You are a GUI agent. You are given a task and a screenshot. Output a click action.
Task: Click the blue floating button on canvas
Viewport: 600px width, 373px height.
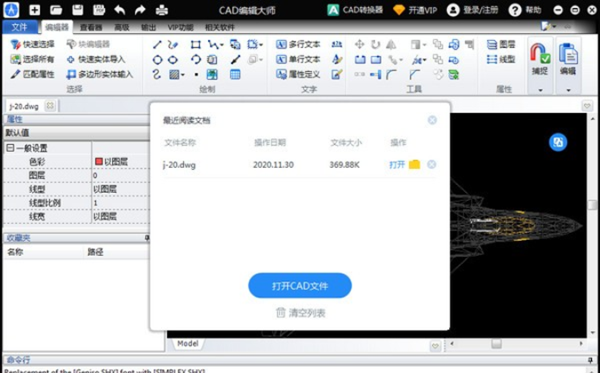(x=558, y=142)
